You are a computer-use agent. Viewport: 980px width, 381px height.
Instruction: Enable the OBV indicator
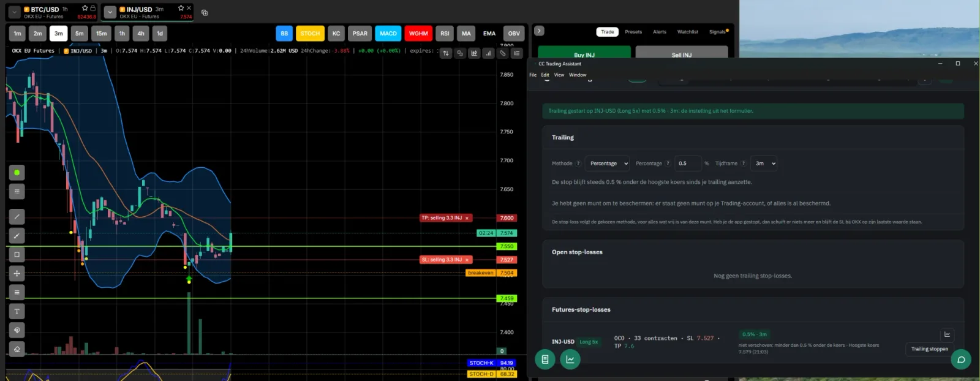pos(514,34)
